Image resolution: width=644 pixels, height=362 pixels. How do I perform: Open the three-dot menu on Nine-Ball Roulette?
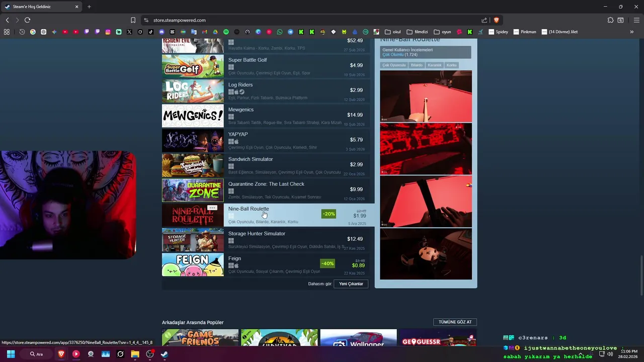[x=212, y=208]
